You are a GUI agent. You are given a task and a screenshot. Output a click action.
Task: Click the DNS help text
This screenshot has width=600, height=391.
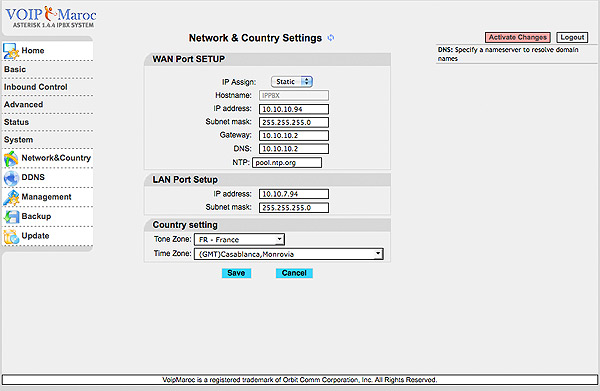click(508, 54)
